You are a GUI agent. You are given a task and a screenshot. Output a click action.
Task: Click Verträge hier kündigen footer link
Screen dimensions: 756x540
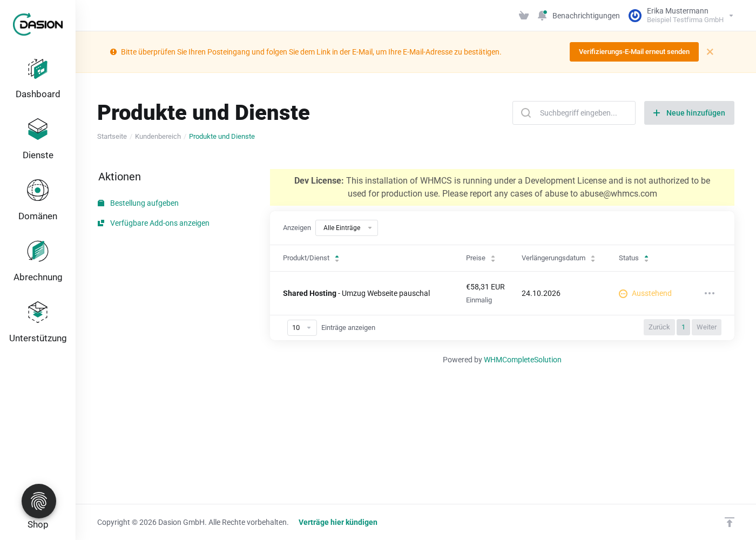338,522
